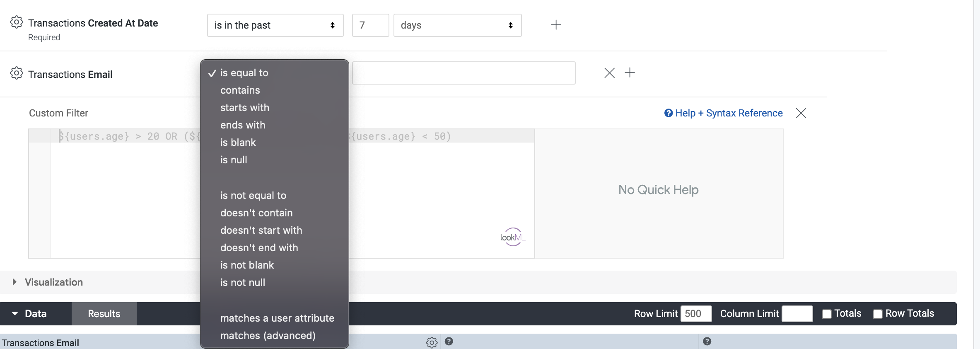Switch to the Results tab
980x349 pixels.
[x=104, y=314]
